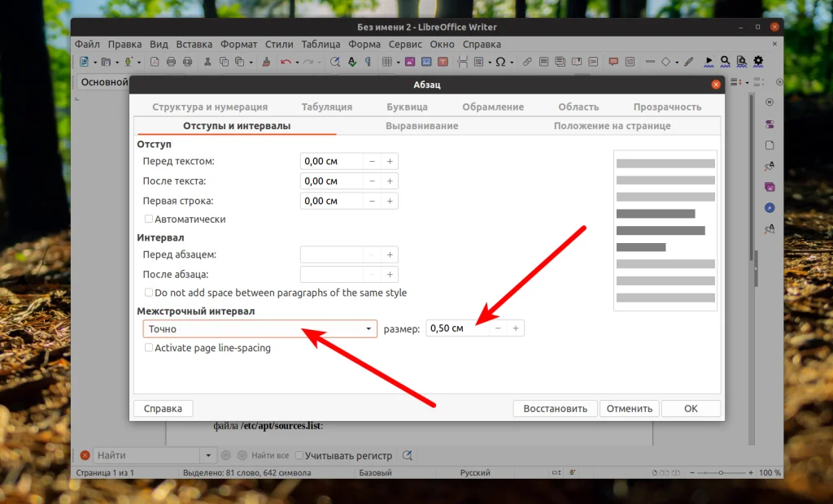The width and height of the screenshot is (833, 504).
Task: Click the Navigator icon in the sidebar
Action: (769, 207)
